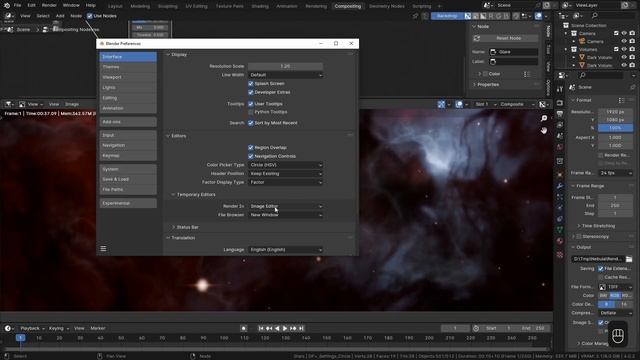Open the Preferences hamburger menu icon
Screen dimensions: 640x360
(103, 249)
